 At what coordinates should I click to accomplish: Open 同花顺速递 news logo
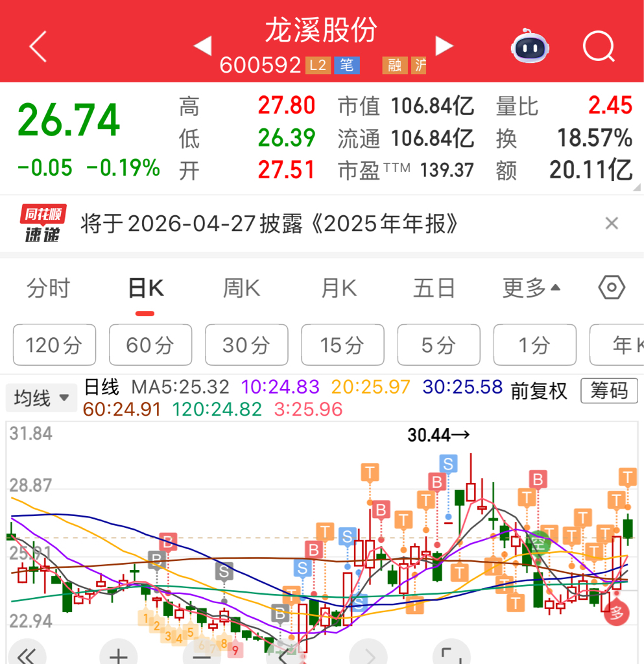pos(42,223)
